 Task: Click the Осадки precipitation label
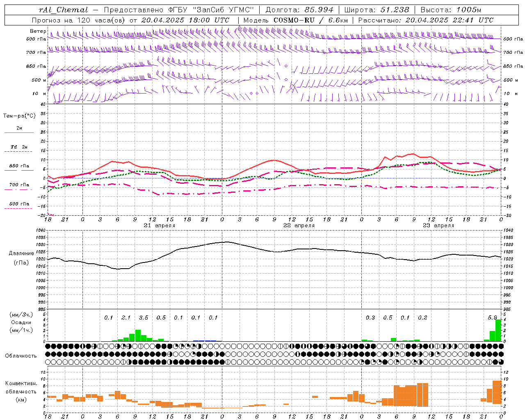21,322
